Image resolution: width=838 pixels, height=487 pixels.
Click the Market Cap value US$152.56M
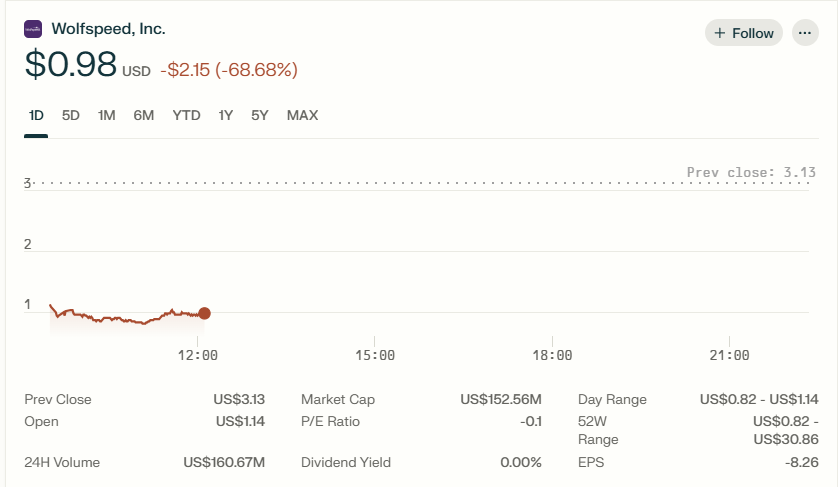[501, 399]
